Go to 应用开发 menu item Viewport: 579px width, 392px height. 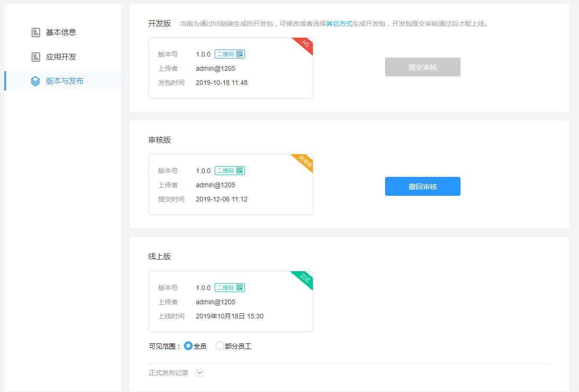61,57
